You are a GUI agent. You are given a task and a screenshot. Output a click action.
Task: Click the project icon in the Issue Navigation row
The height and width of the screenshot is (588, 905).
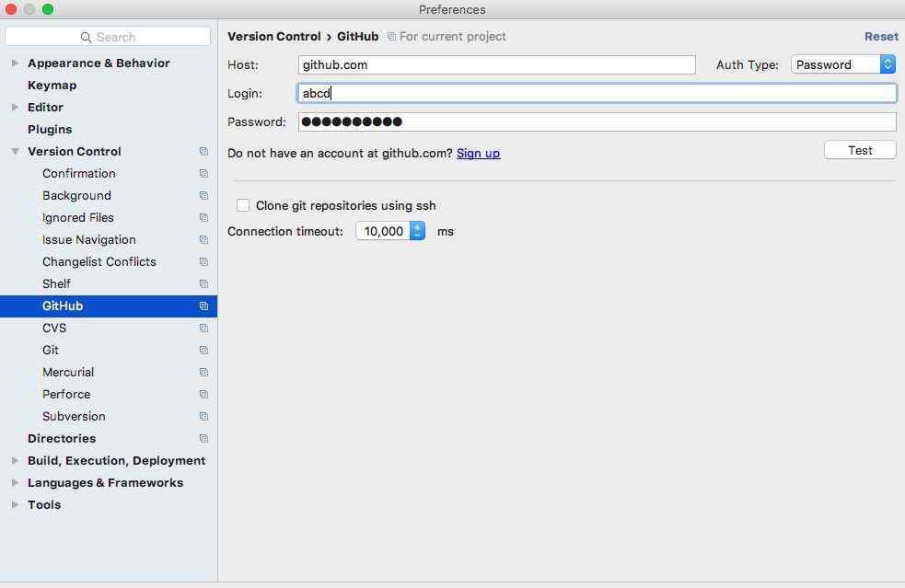203,239
